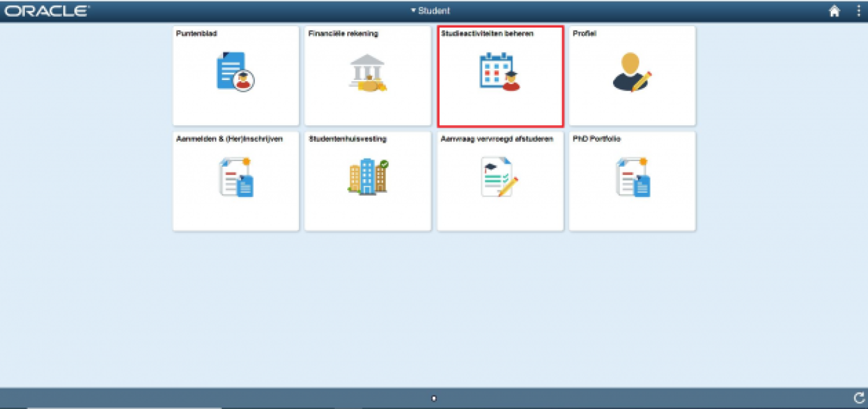Open the PhD Portfolio documents icon
The width and height of the screenshot is (868, 409).
coord(632,177)
